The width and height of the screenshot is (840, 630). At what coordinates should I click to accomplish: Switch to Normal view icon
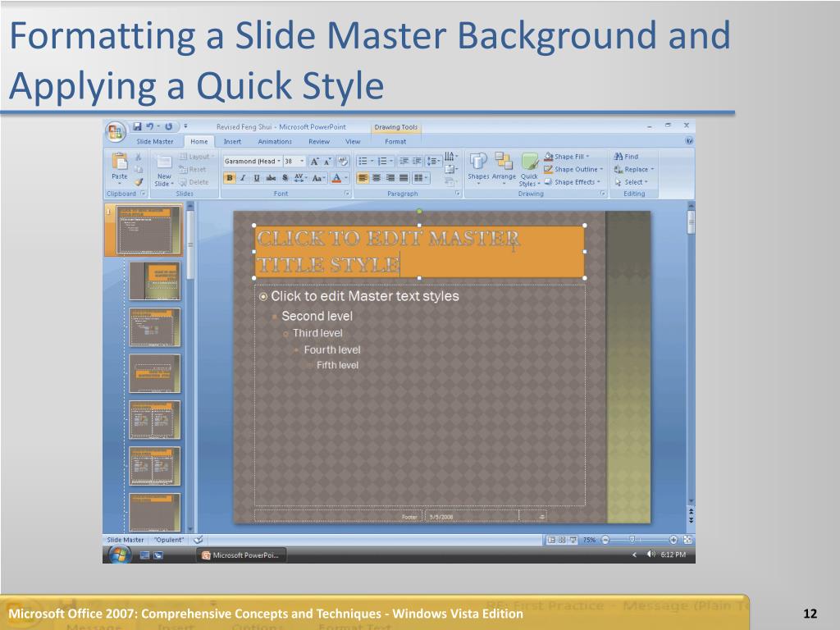[551, 540]
